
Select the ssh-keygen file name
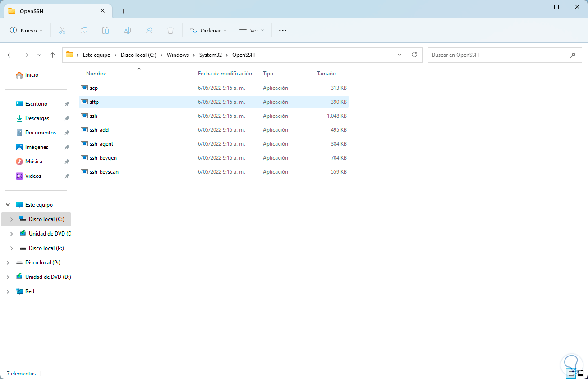click(103, 158)
